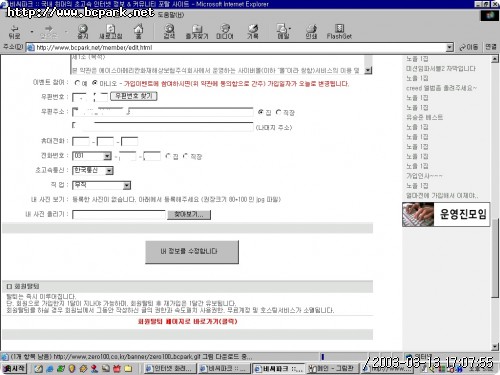Open the 031 area code dropdown
This screenshot has width=500, height=375.
(x=107, y=156)
